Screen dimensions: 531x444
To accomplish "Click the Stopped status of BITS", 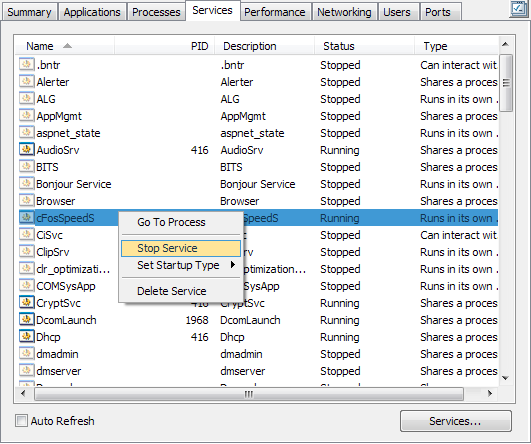I will pos(340,167).
